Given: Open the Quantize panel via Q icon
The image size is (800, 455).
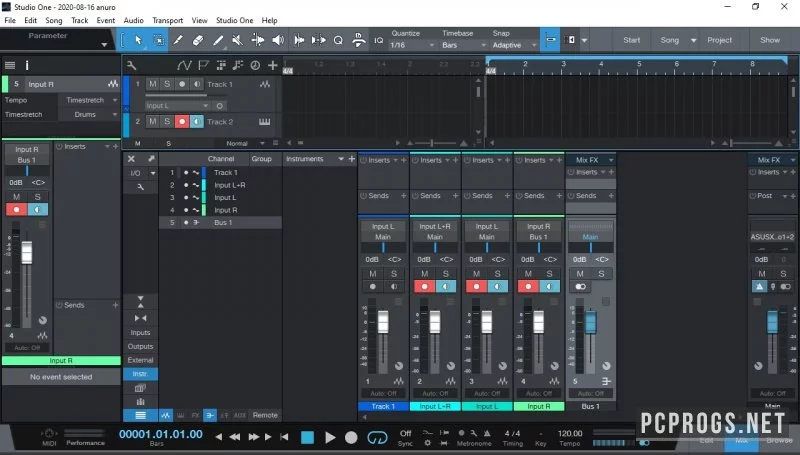Looking at the screenshot, I should click(x=338, y=40).
